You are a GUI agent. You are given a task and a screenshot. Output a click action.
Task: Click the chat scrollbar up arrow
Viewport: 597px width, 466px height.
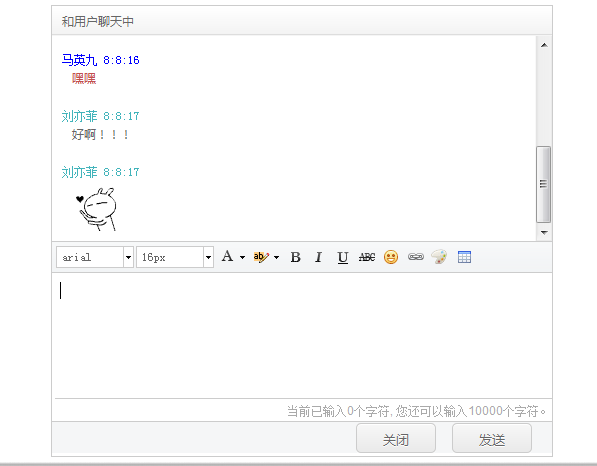click(x=544, y=45)
